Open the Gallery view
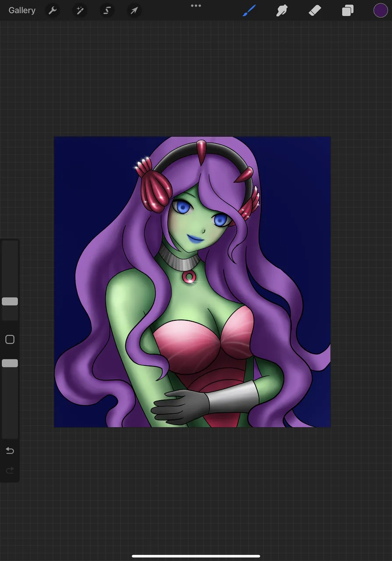 22,11
